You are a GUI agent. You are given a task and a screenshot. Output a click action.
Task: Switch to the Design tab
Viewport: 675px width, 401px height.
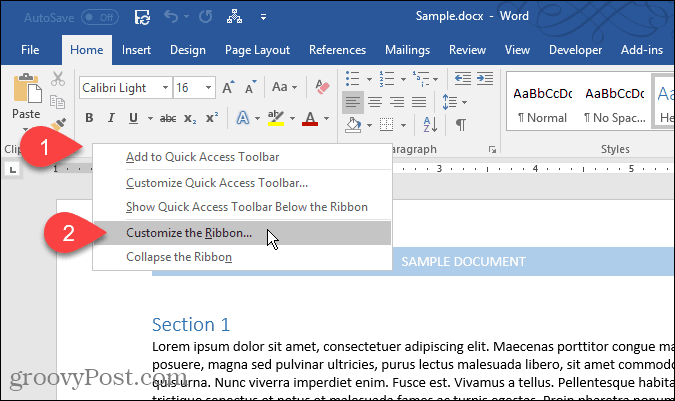coord(188,50)
